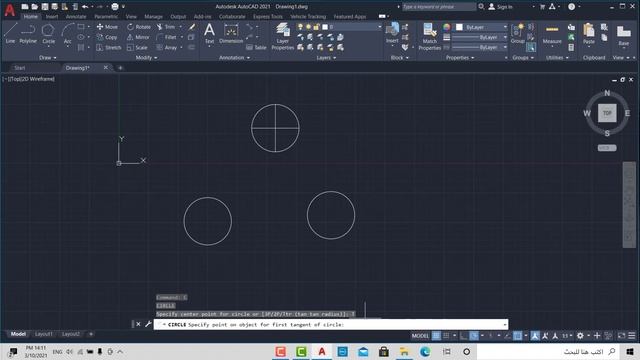Image resolution: width=640 pixels, height=360 pixels.
Task: Toggle annotation visibility in status bar
Action: 535,336
